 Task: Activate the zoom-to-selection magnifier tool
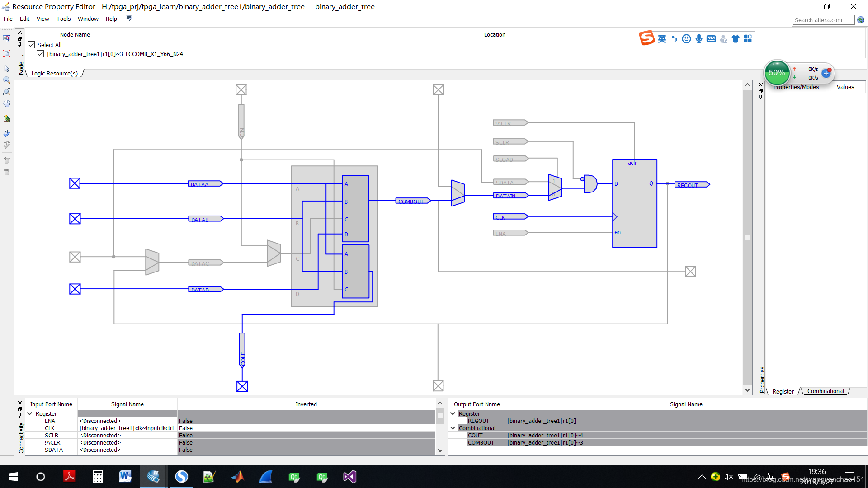7,92
